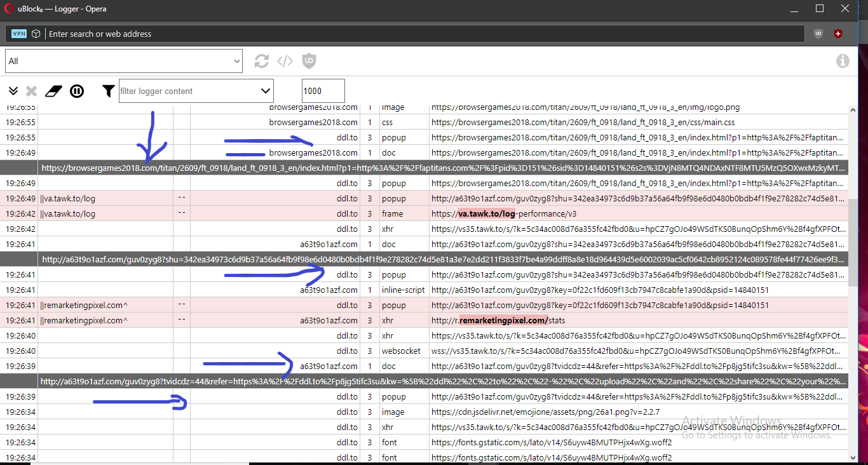Image resolution: width=868 pixels, height=465 pixels.
Task: Maximize the uBlock Logger window
Action: 820,9
